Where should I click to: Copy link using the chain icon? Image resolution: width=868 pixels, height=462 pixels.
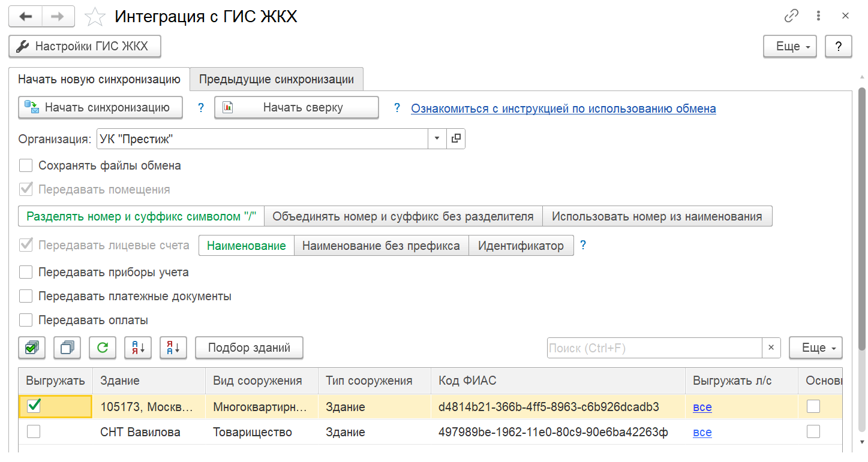coord(792,16)
